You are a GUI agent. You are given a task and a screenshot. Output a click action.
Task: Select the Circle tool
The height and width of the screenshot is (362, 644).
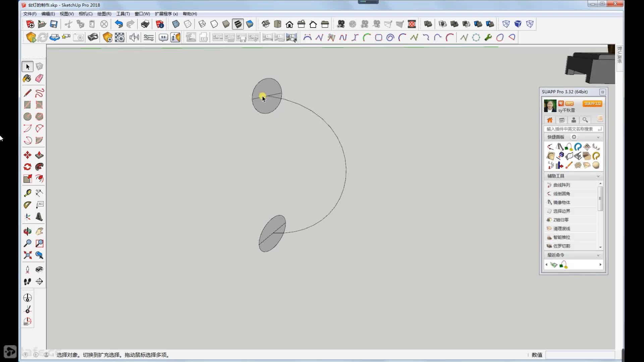pos(28,117)
